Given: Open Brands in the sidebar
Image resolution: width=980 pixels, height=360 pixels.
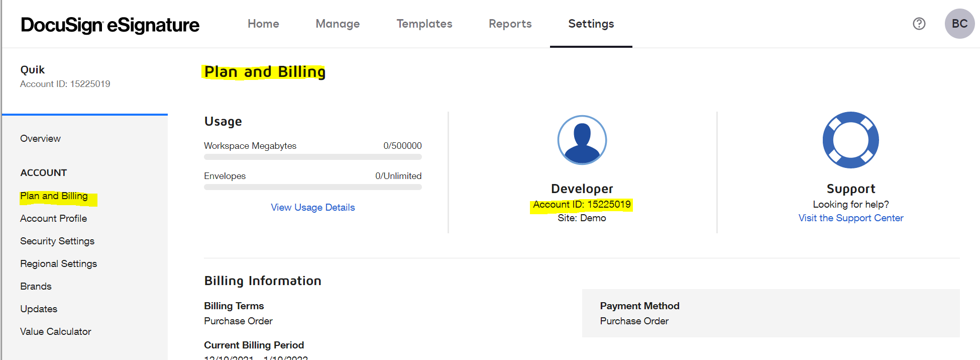Looking at the screenshot, I should [36, 286].
